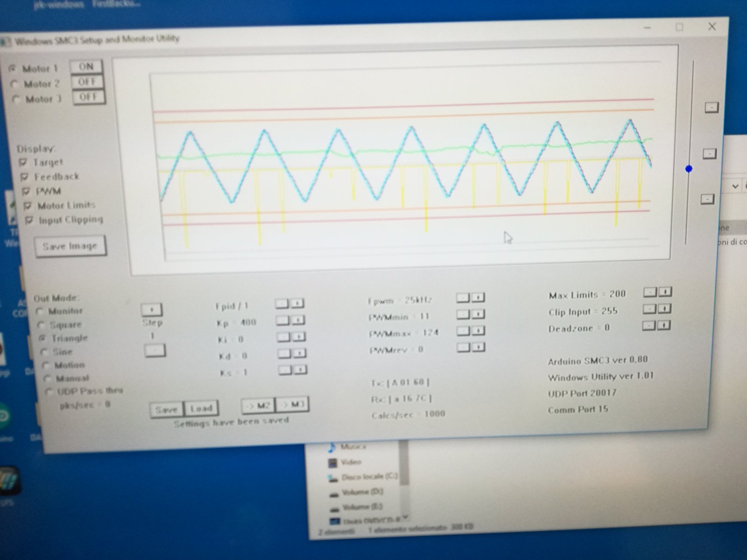Increase Max Limits with its plus button
Image resolution: width=747 pixels, height=560 pixels.
click(665, 292)
